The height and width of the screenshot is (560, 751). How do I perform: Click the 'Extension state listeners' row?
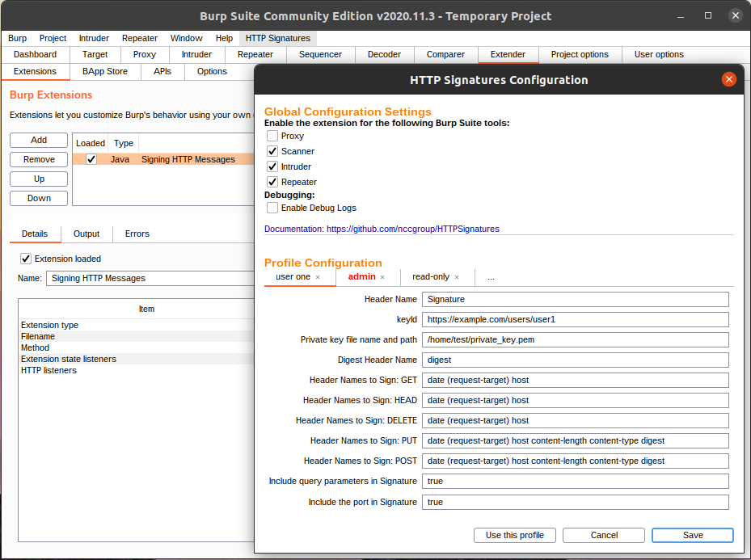137,359
